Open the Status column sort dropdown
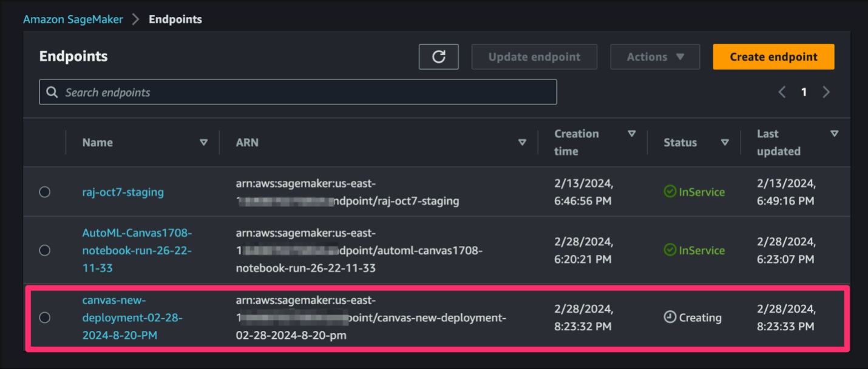Image resolution: width=868 pixels, height=371 pixels. pyautogui.click(x=725, y=142)
